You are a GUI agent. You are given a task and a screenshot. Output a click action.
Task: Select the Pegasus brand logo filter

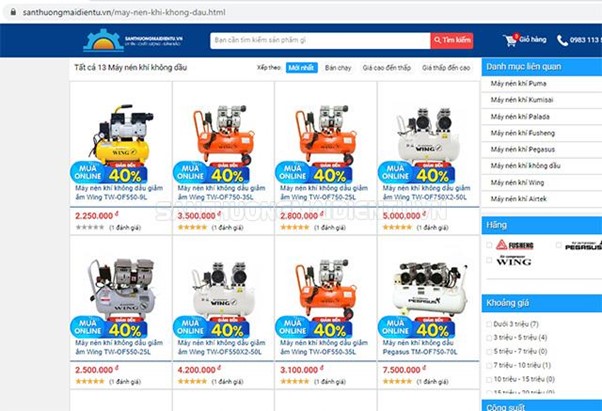[583, 246]
